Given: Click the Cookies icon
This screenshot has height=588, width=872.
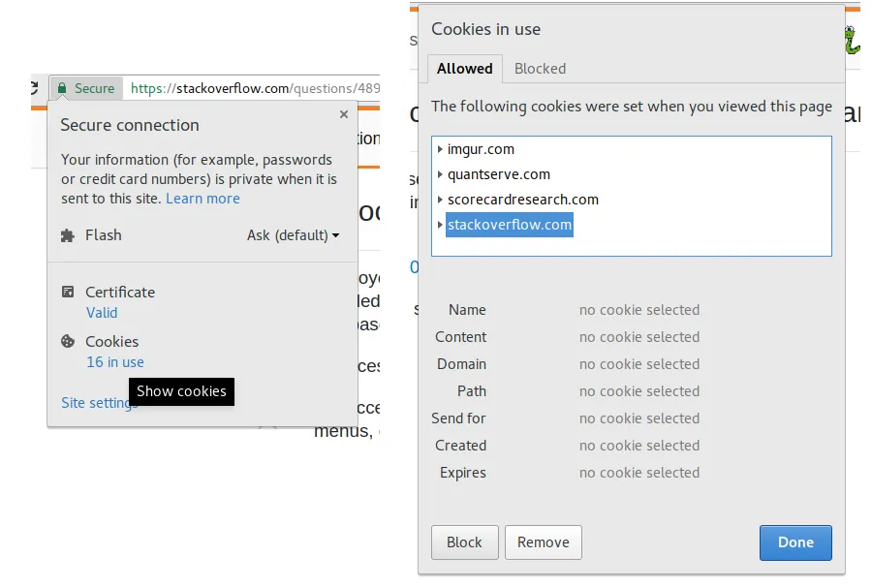Looking at the screenshot, I should (68, 341).
